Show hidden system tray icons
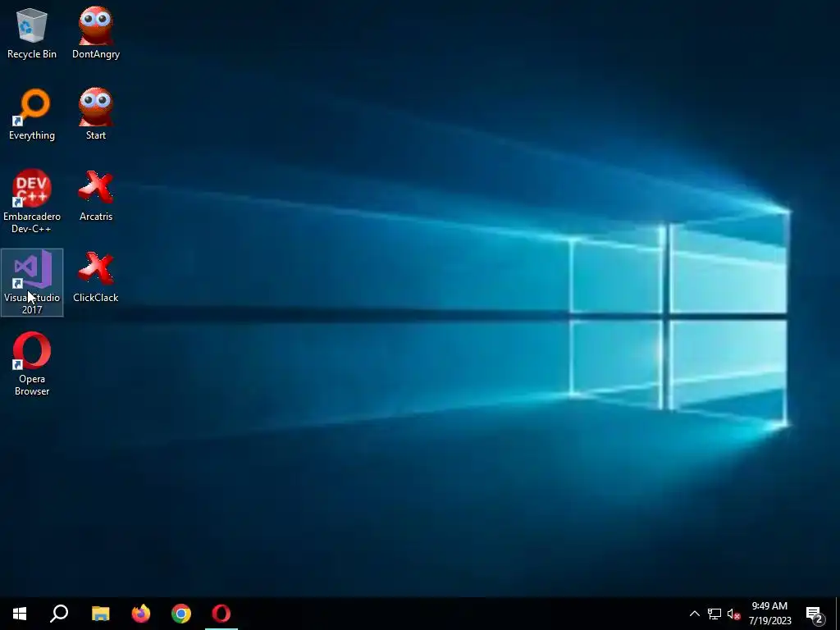 [694, 614]
